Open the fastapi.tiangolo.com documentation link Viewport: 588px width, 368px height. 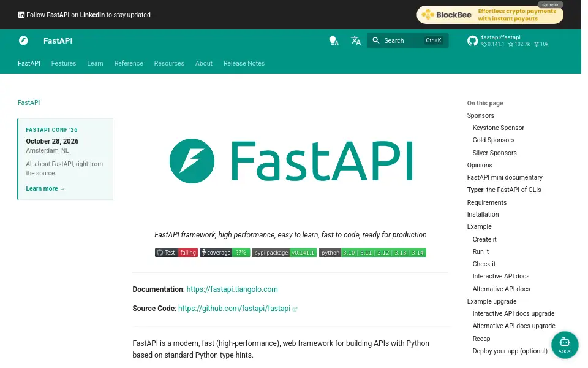[232, 289]
